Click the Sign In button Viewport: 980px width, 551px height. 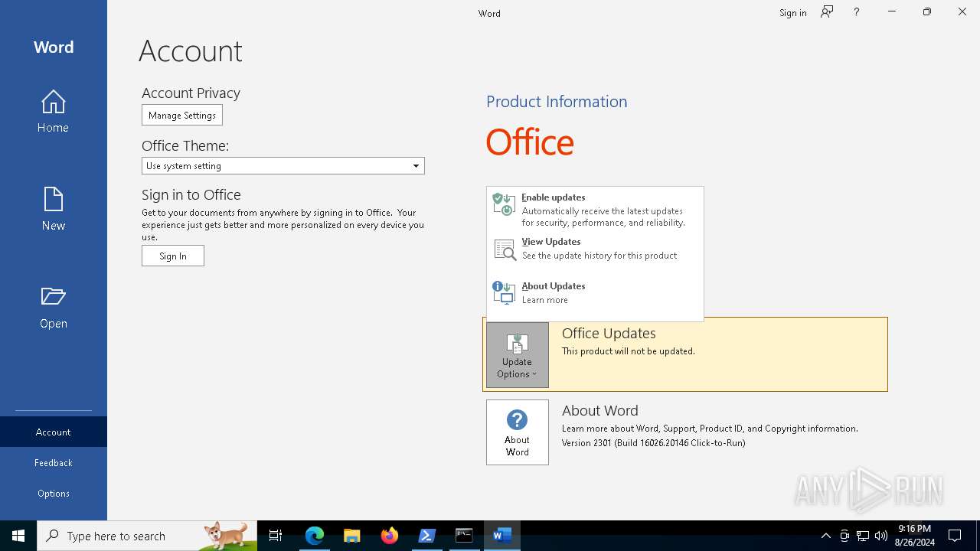(x=173, y=256)
